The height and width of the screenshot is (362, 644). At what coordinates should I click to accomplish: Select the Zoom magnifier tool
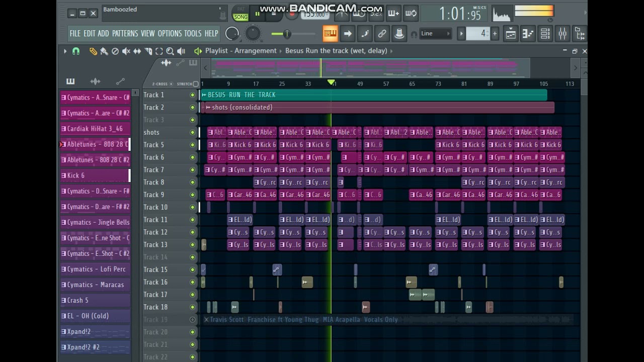(170, 51)
